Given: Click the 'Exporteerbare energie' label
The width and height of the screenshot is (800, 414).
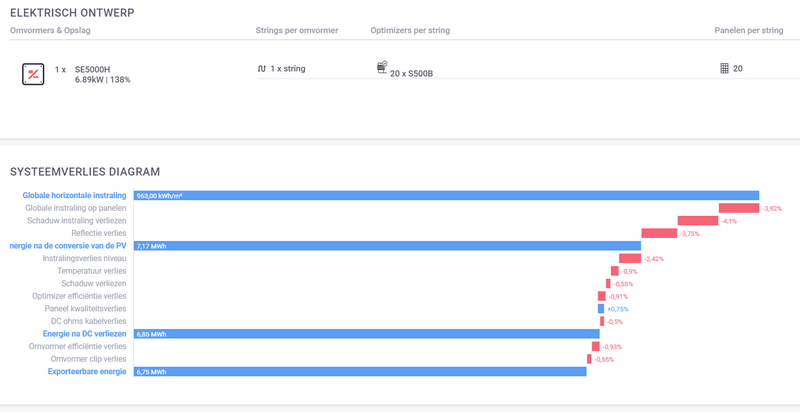Looking at the screenshot, I should click(x=87, y=372).
